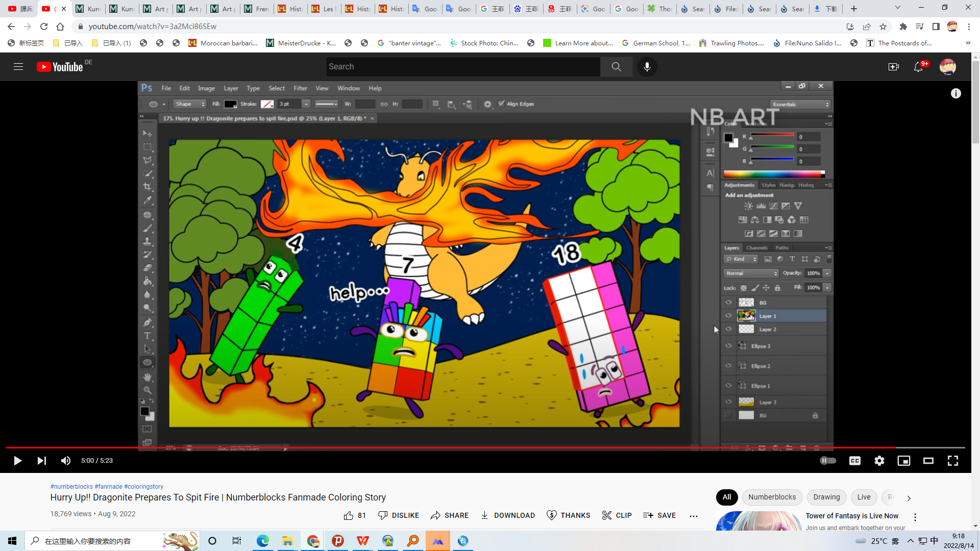This screenshot has width=980, height=551.
Task: Toggle the autoplay switch
Action: (x=827, y=461)
